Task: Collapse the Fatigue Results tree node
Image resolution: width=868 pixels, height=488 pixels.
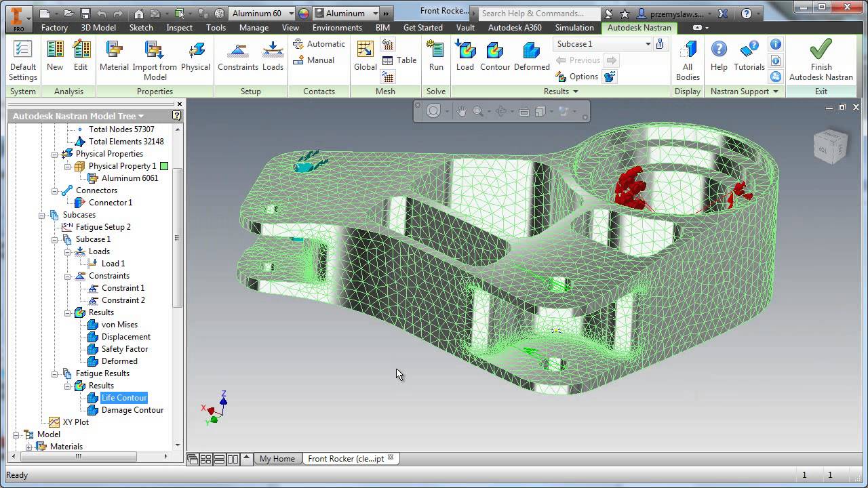Action: [x=55, y=373]
